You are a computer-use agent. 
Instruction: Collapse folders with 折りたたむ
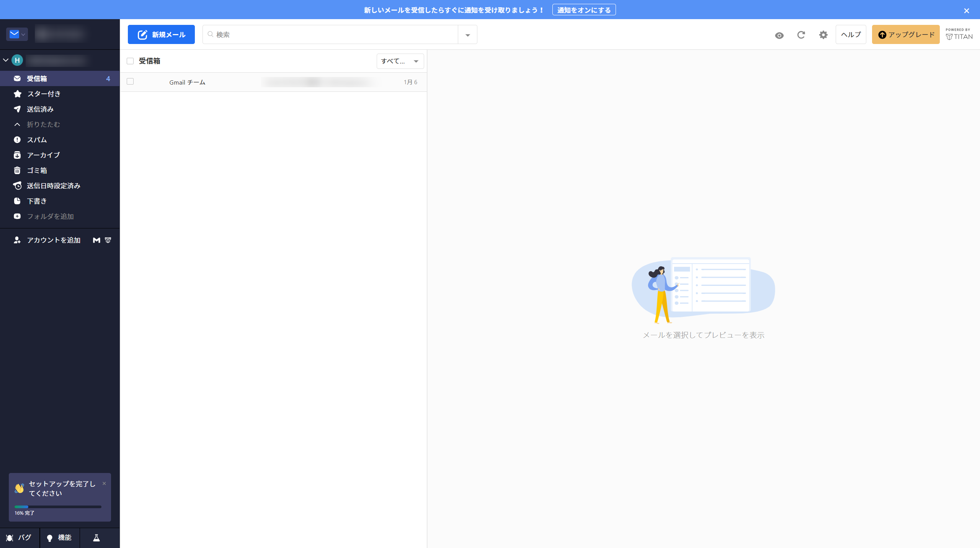pyautogui.click(x=43, y=124)
